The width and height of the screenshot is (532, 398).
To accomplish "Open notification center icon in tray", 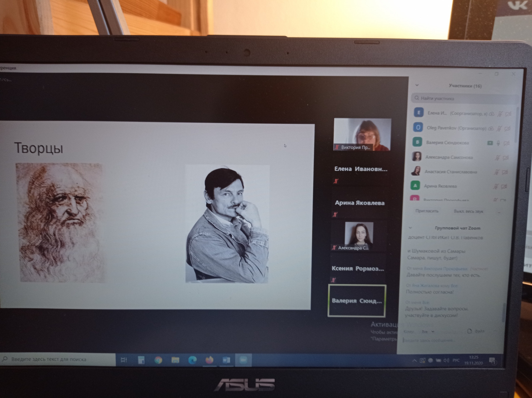I will click(x=492, y=361).
